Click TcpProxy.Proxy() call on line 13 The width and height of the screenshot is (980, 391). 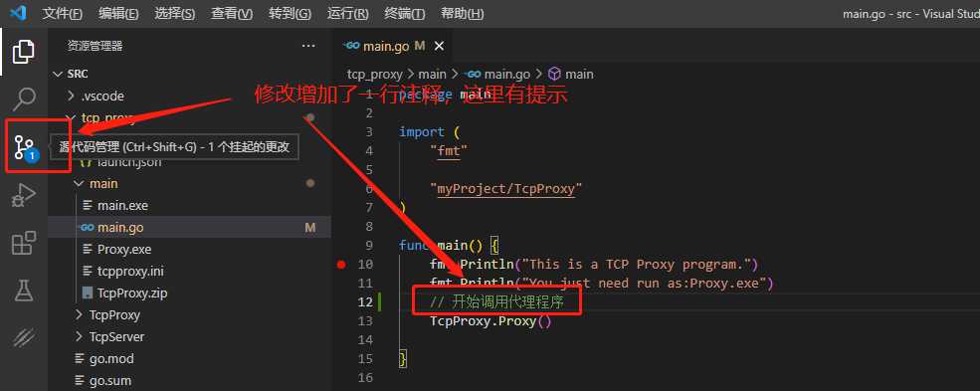pos(490,321)
